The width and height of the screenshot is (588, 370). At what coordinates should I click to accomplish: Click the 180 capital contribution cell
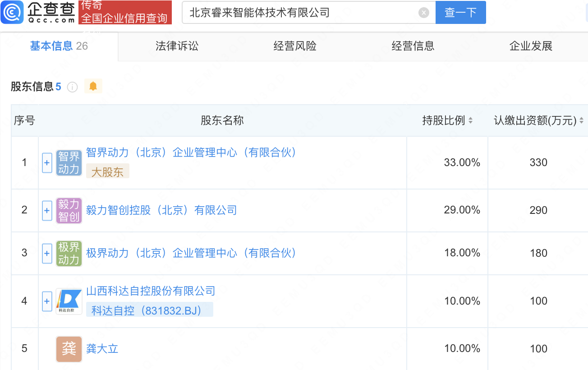point(538,253)
